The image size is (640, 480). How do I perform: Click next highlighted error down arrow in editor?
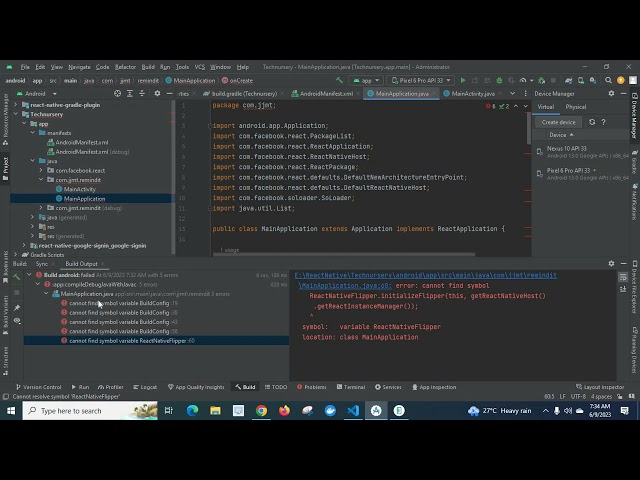[x=526, y=106]
